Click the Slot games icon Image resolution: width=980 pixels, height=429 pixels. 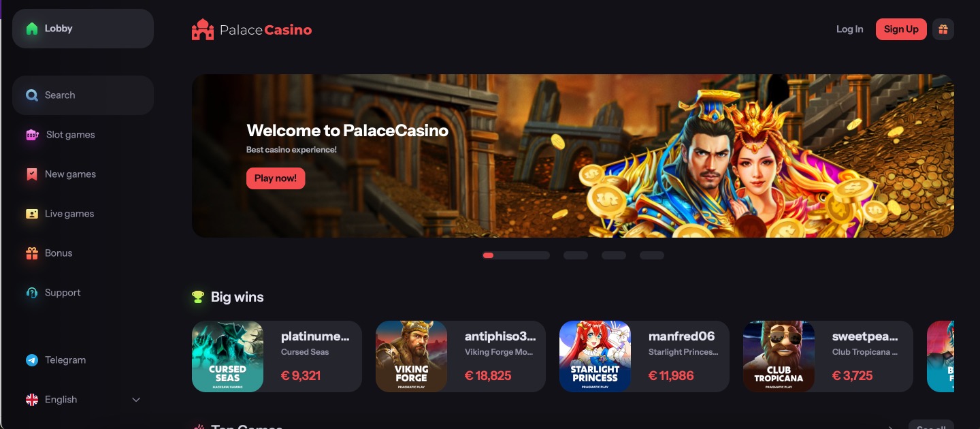click(32, 135)
